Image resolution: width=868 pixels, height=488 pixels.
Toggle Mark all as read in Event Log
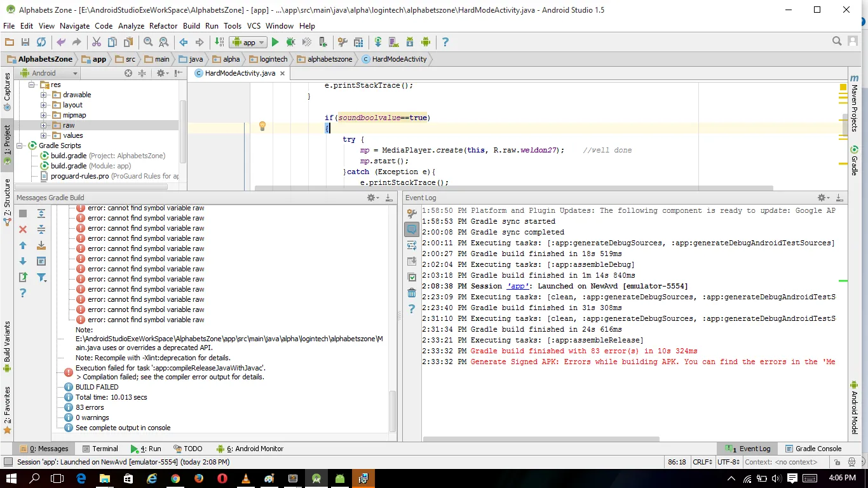(x=412, y=277)
